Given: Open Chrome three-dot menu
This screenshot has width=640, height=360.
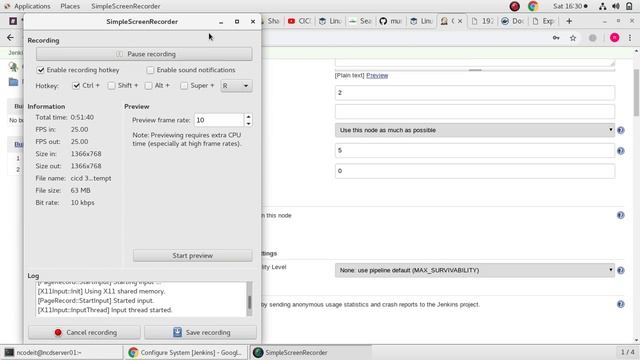Looking at the screenshot, I should (x=630, y=38).
